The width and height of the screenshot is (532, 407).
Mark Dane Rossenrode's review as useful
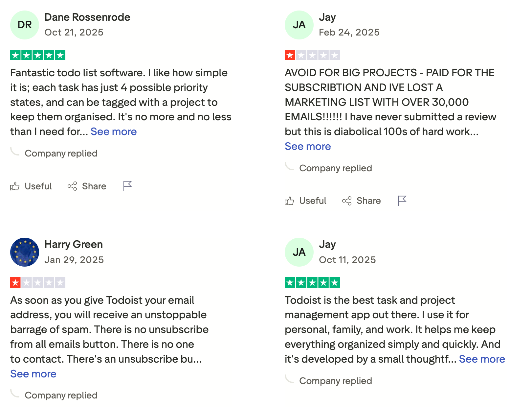[x=31, y=186]
